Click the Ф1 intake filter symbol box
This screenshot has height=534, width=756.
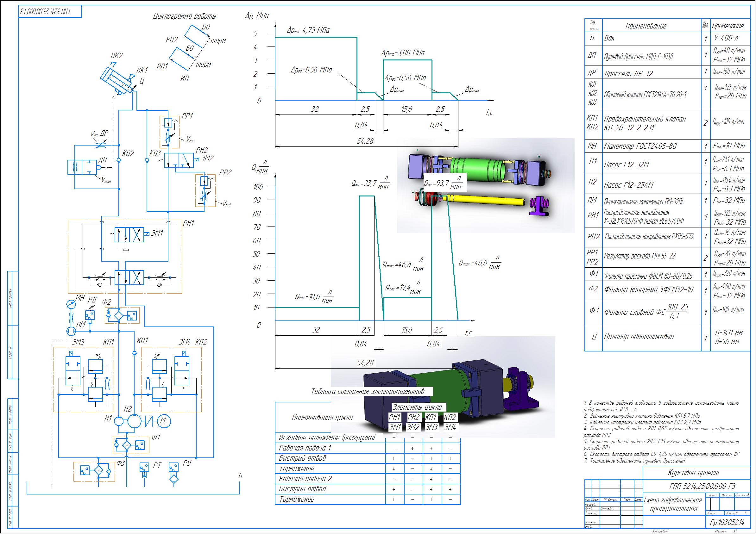131,445
